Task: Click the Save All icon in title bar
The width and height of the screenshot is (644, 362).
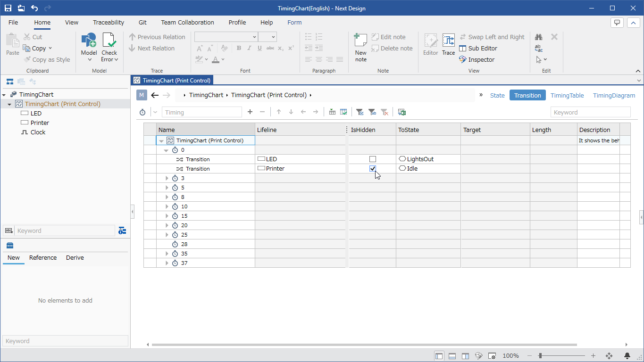Action: [x=21, y=8]
